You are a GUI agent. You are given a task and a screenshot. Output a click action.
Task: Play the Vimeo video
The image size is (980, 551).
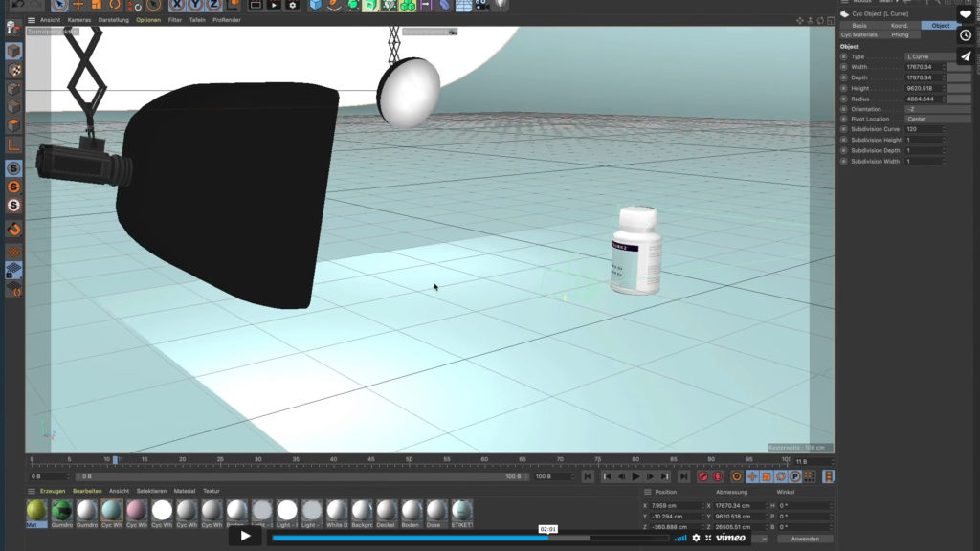point(245,536)
